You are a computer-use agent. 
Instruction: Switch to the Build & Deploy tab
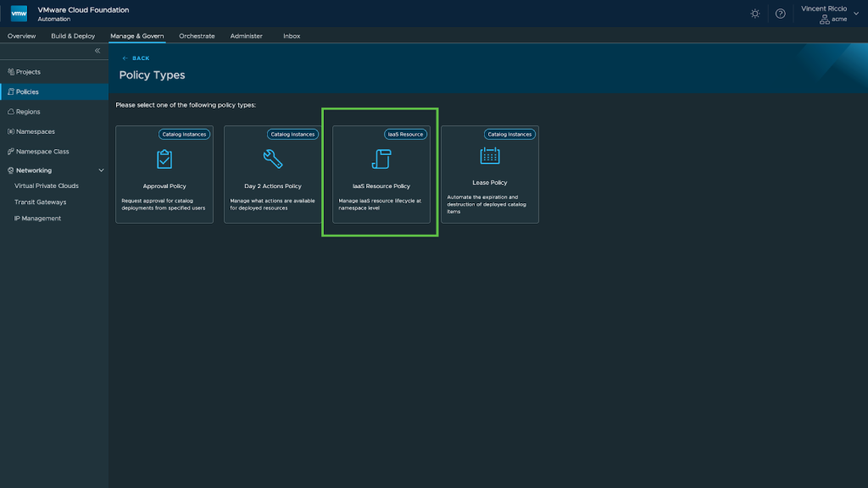click(x=73, y=36)
